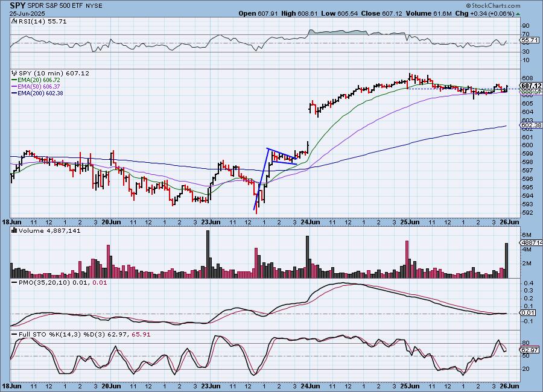543x392 pixels.
Task: Click the 20Jun date label on the bottom axis
Action: point(111,386)
